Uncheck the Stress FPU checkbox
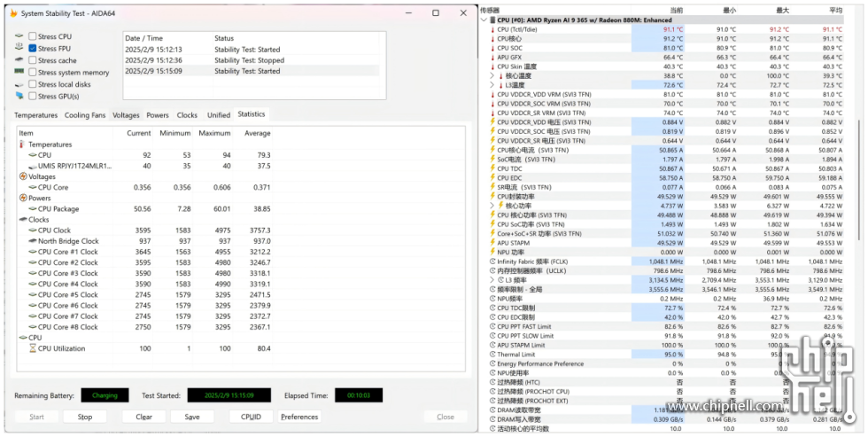The width and height of the screenshot is (868, 437). click(33, 49)
